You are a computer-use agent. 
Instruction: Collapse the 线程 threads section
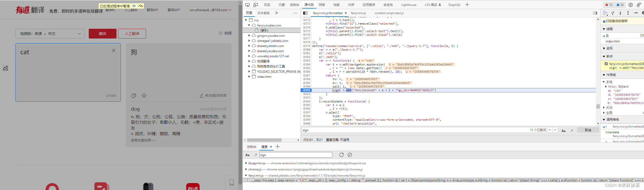pos(604,29)
